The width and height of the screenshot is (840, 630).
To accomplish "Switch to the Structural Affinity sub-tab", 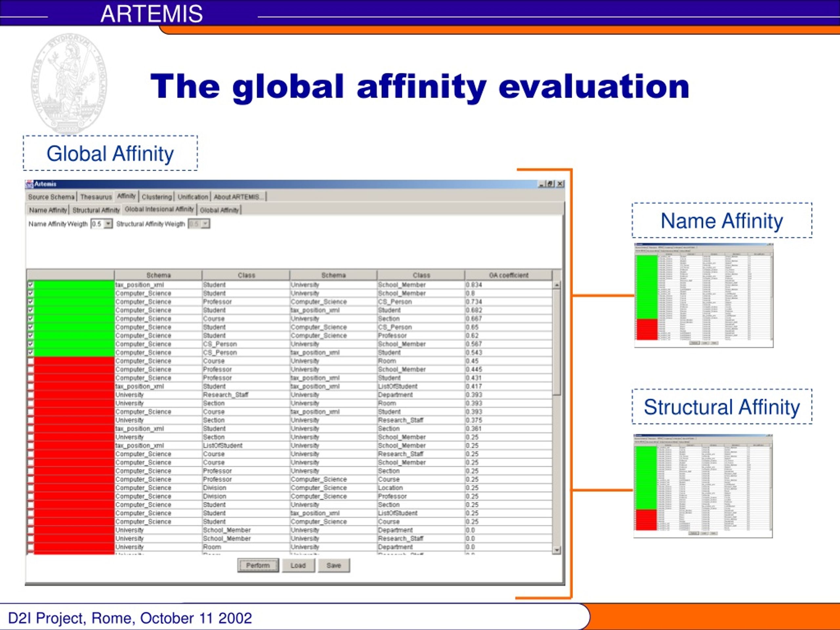I will (x=96, y=210).
